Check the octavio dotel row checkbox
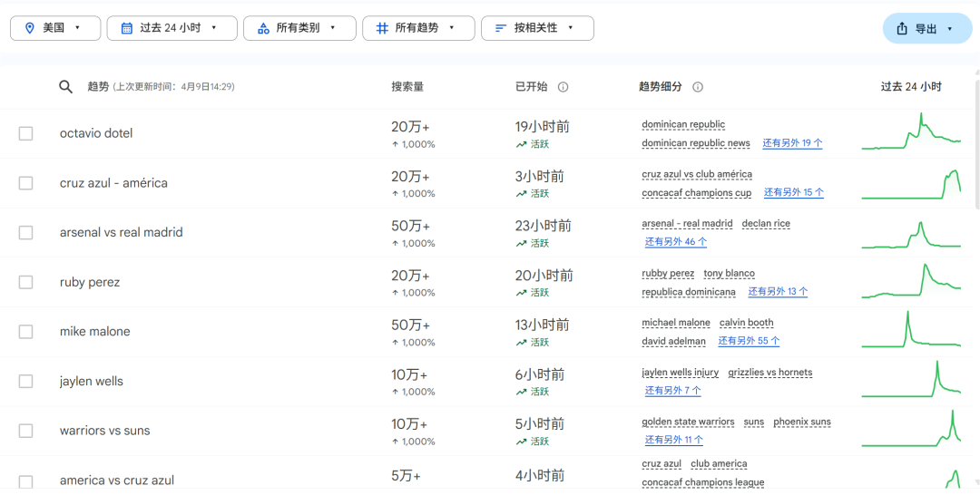The image size is (980, 495). [x=25, y=133]
